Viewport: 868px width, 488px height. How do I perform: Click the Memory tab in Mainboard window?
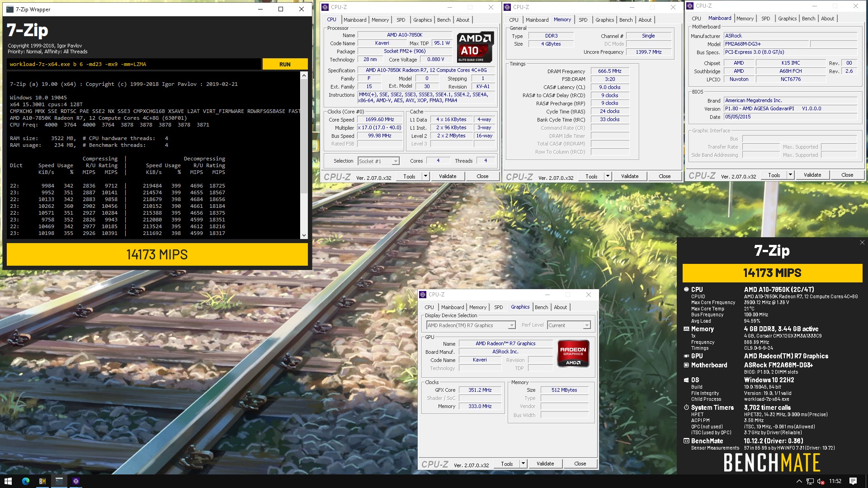point(745,19)
